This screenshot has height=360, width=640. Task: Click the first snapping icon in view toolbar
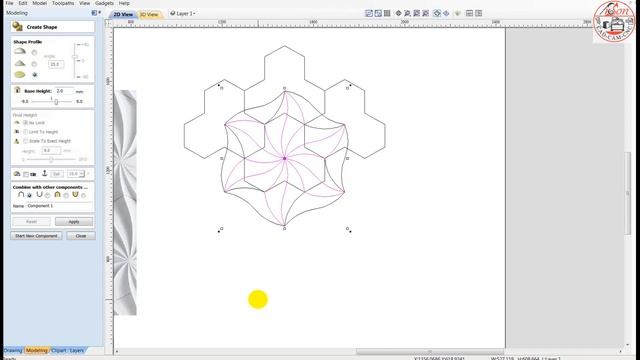(x=369, y=13)
